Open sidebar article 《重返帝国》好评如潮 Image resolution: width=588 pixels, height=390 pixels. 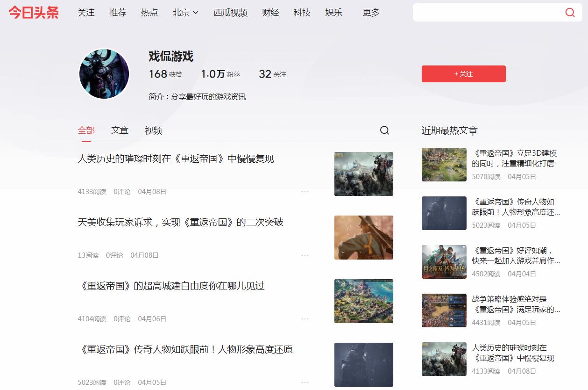pyautogui.click(x=516, y=256)
